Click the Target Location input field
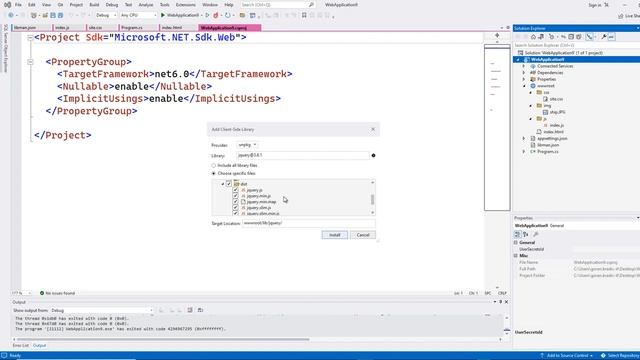 coord(309,223)
